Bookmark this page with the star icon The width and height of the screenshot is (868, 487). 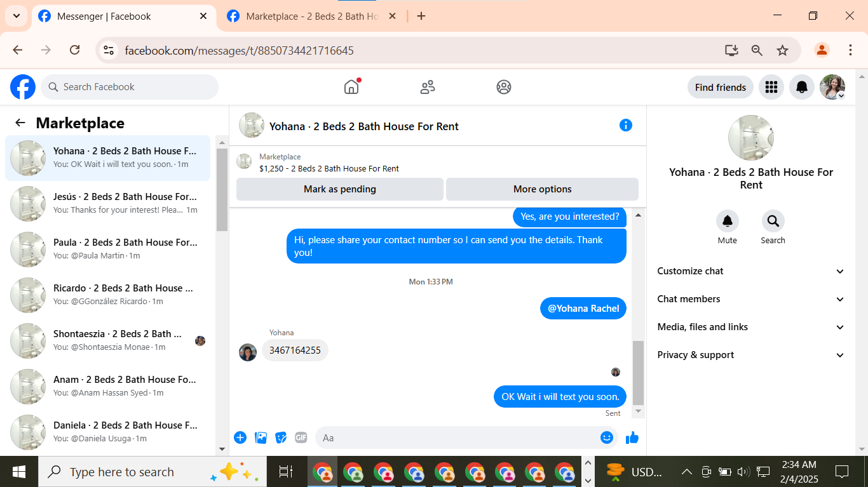[782, 50]
